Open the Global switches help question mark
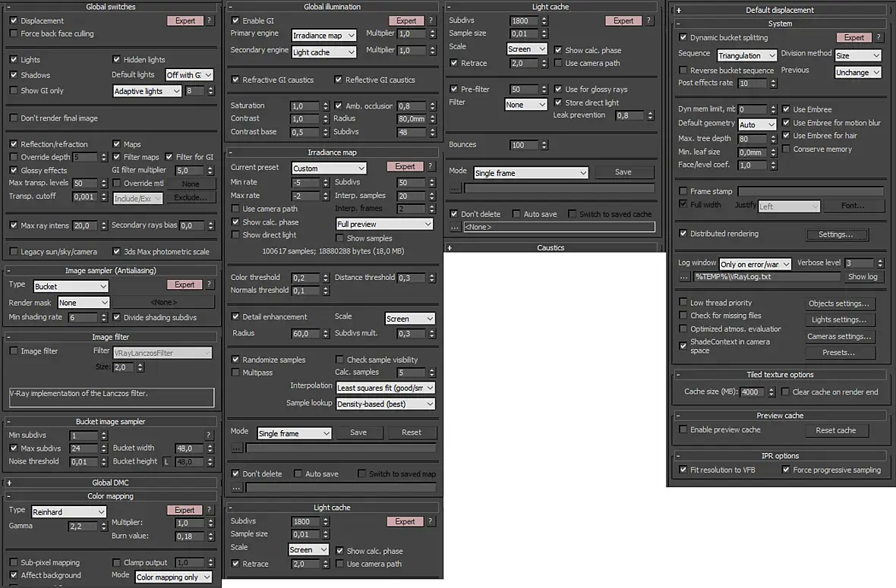896x588 pixels. point(209,20)
